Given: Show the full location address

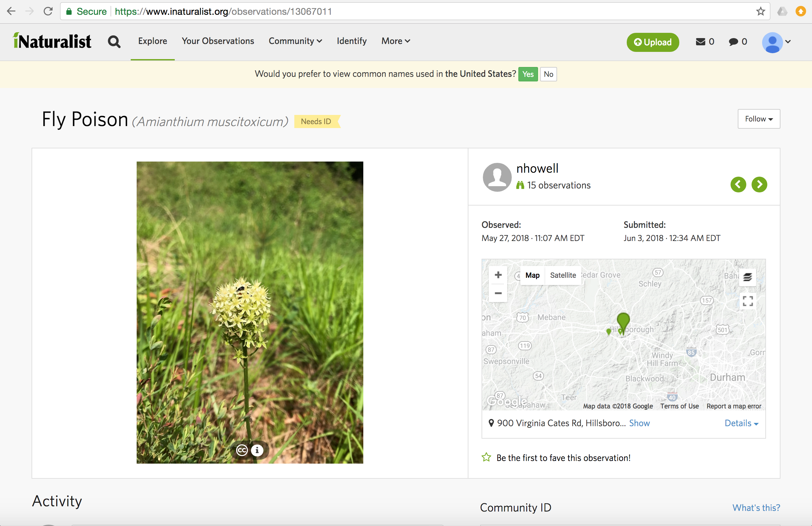Looking at the screenshot, I should [639, 423].
